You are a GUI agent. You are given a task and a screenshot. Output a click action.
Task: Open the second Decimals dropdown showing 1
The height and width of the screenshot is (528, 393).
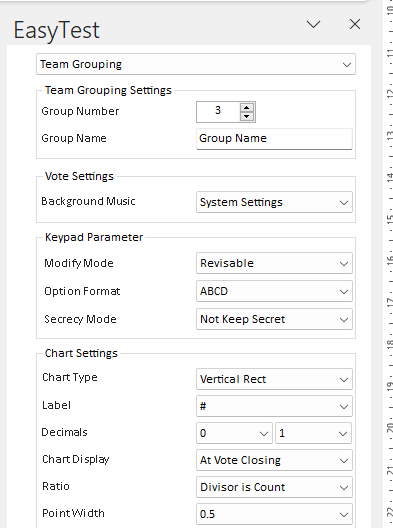coord(314,433)
